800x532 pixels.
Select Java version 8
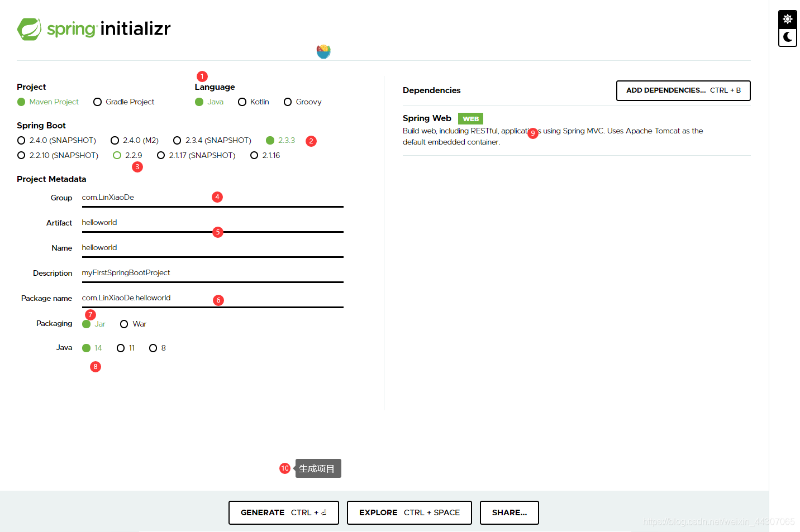tap(158, 348)
